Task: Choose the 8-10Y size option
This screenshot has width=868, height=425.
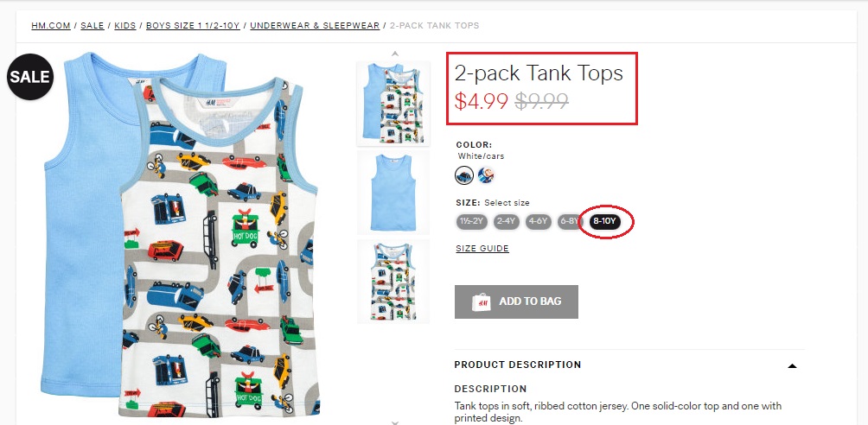Action: pyautogui.click(x=605, y=221)
